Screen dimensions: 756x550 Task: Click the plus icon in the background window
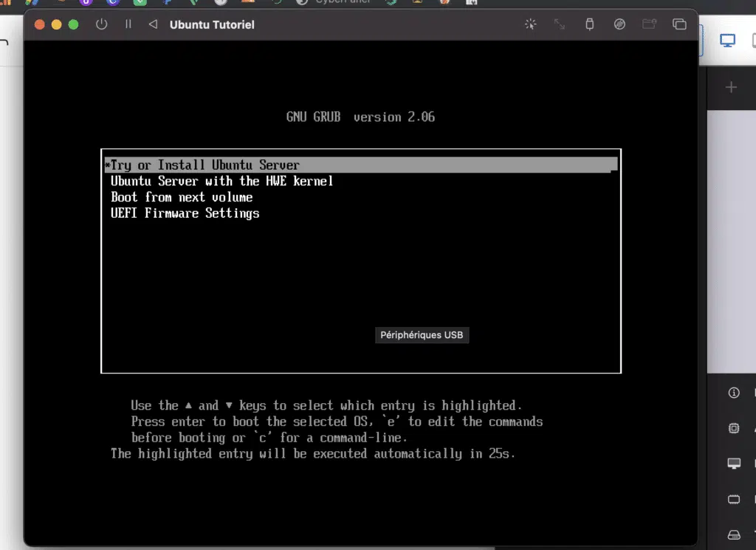731,87
